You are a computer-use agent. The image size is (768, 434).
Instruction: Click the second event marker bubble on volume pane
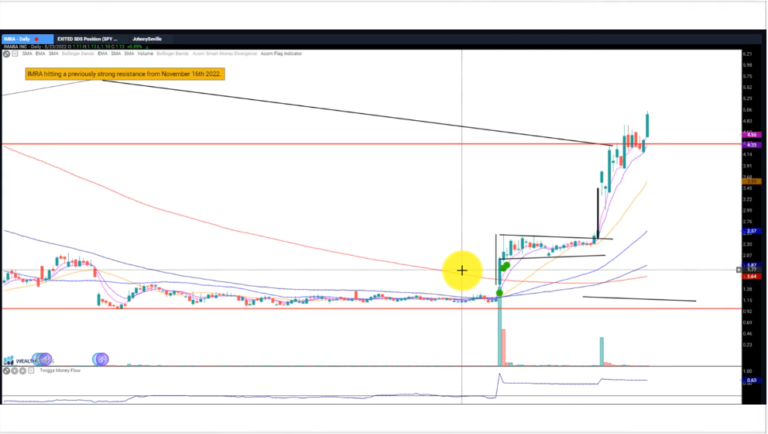[99, 359]
